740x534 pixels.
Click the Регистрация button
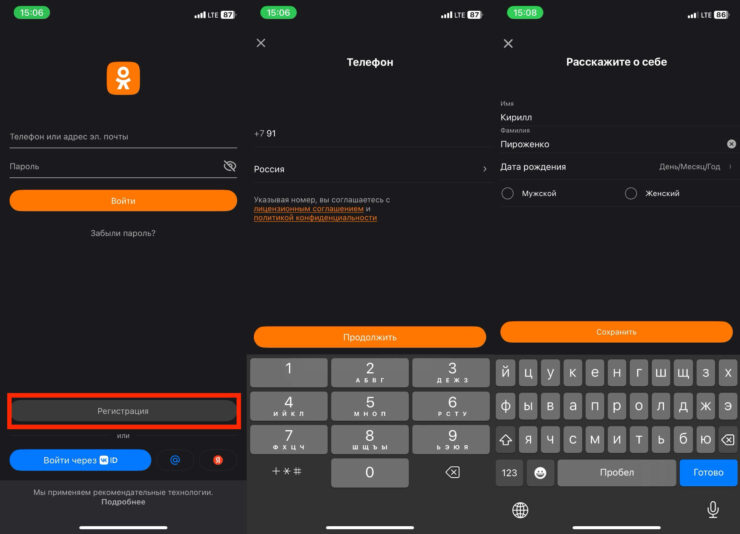tap(123, 411)
